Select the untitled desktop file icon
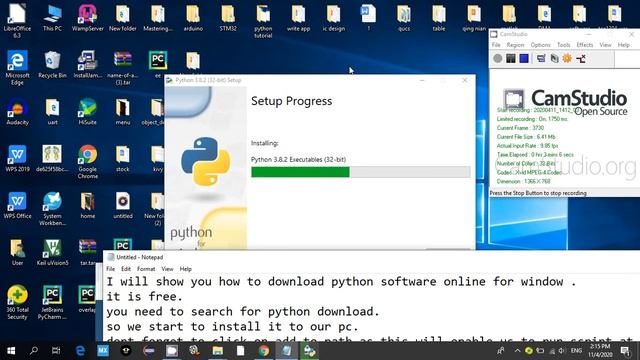 pos(122,205)
